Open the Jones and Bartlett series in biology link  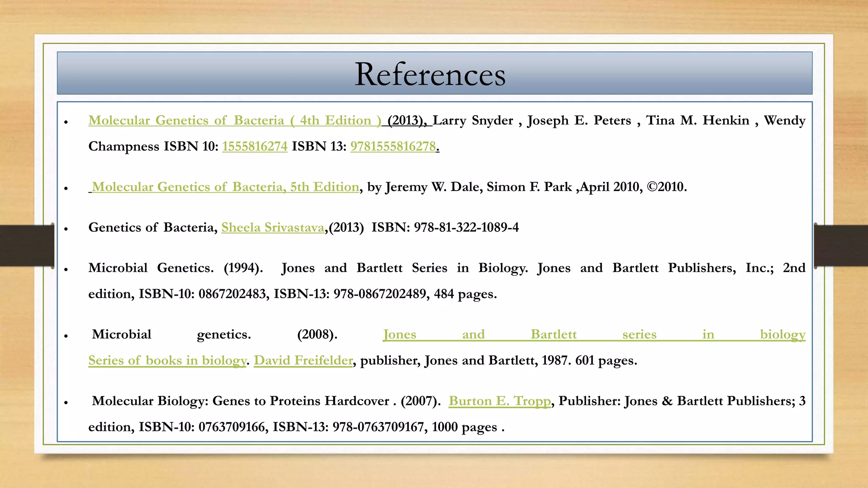[x=594, y=334]
